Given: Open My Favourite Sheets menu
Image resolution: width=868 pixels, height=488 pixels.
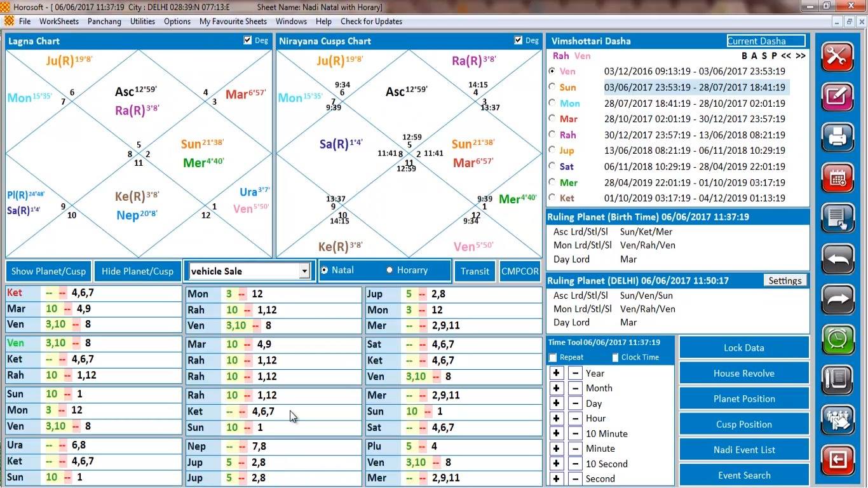Looking at the screenshot, I should 233,21.
